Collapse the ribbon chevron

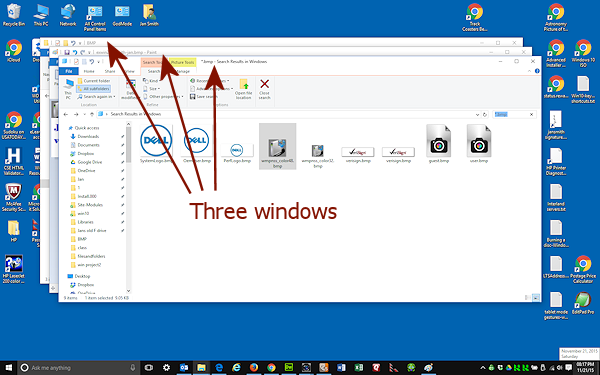(530, 71)
